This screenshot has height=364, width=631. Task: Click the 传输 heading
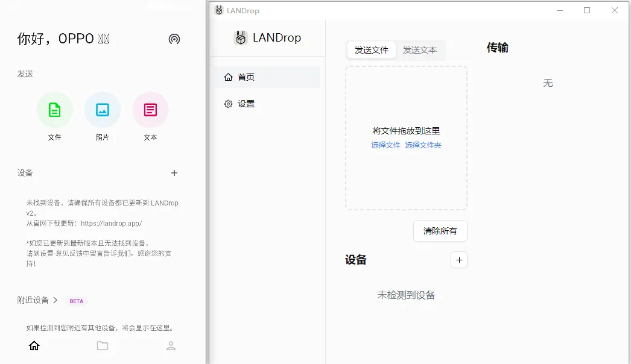(x=498, y=48)
